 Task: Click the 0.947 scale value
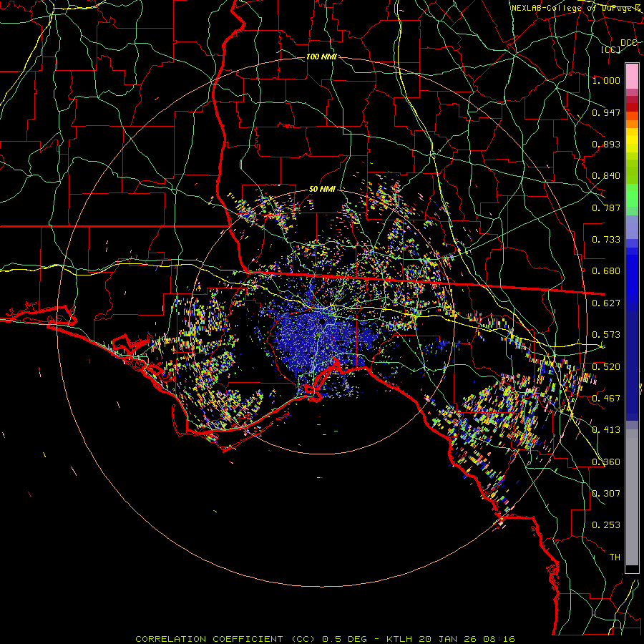coord(606,112)
